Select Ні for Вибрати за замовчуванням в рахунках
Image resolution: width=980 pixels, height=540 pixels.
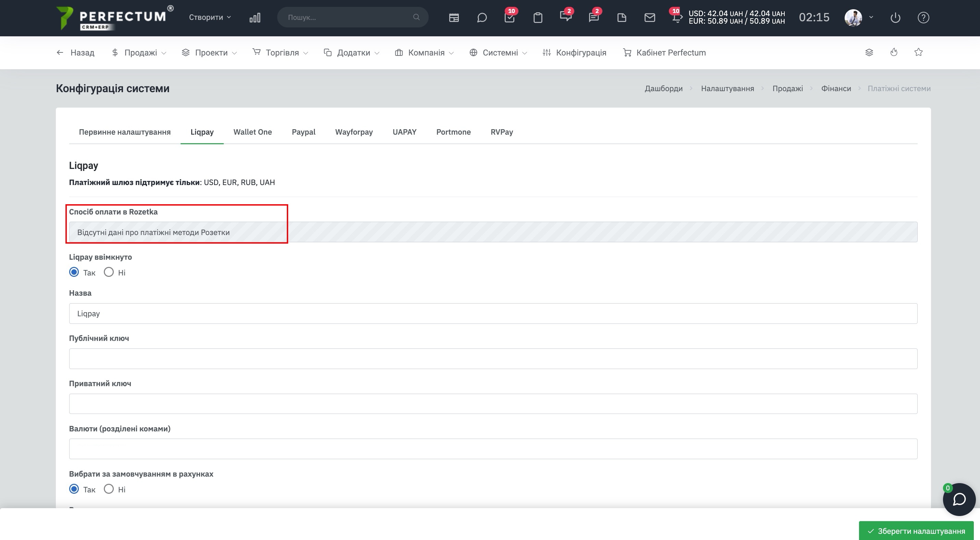[109, 489]
